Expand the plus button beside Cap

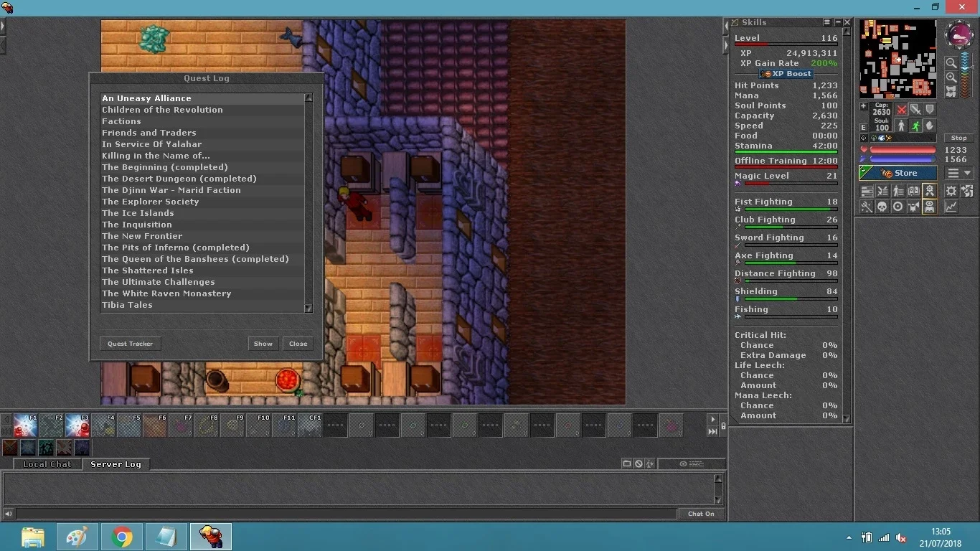[864, 106]
